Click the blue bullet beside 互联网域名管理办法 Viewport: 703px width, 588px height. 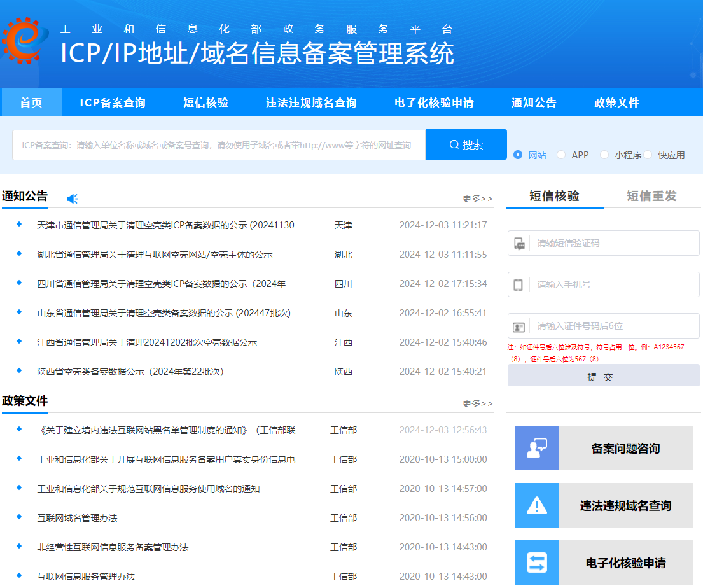[19, 517]
